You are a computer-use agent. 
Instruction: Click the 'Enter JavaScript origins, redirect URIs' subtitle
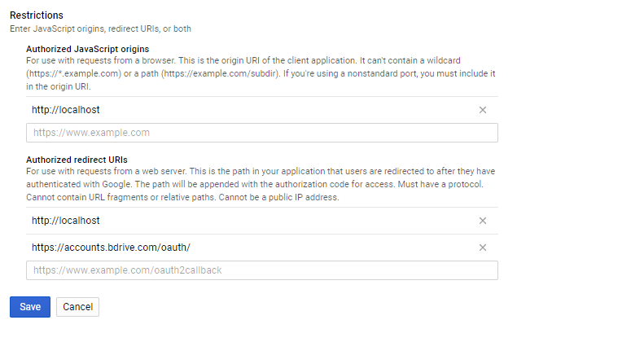(x=100, y=28)
